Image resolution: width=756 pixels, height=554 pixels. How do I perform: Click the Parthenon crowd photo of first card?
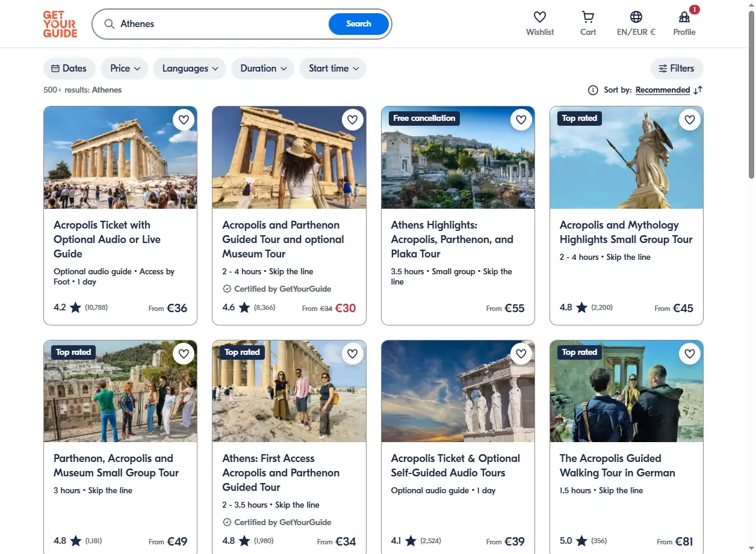[120, 158]
